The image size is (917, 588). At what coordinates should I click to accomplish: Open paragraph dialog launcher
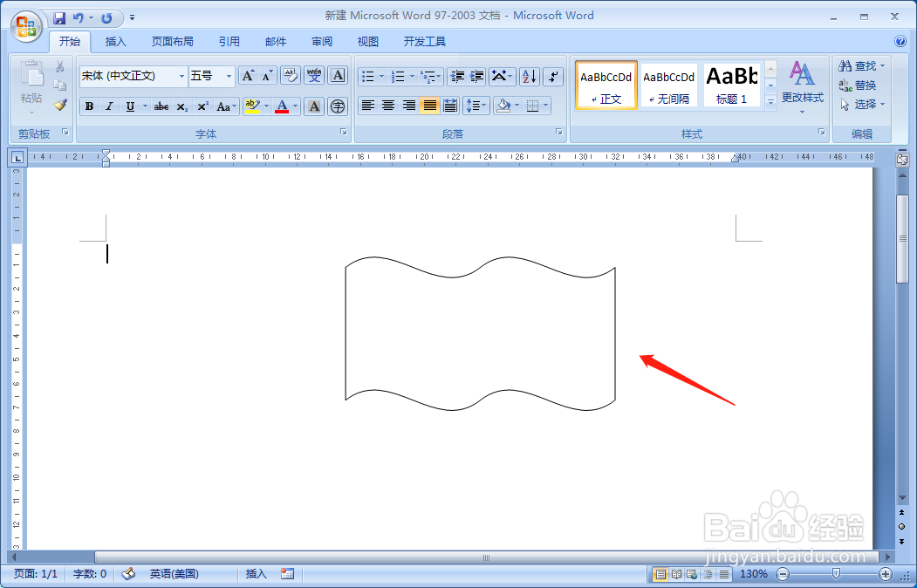559,133
